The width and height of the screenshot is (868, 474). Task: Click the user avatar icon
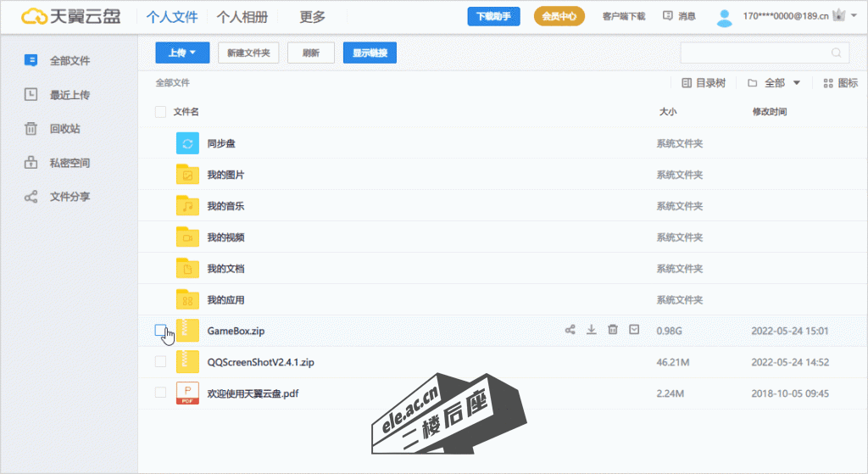[725, 16]
